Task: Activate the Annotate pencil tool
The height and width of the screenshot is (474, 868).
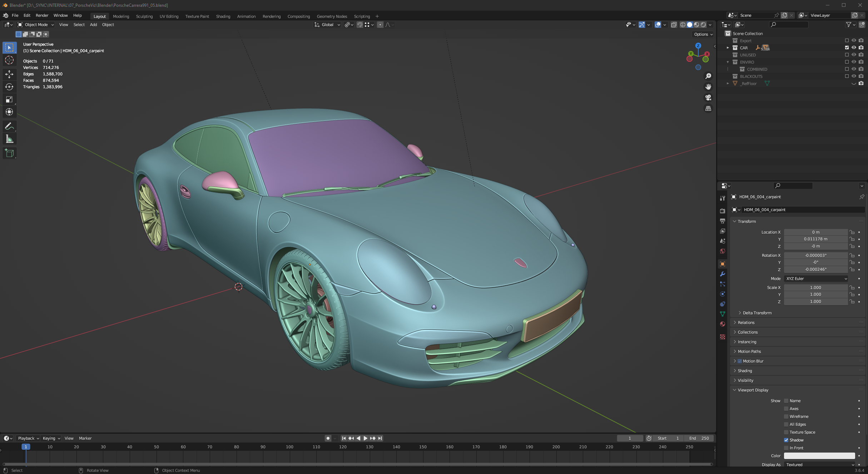Action: coord(9,126)
